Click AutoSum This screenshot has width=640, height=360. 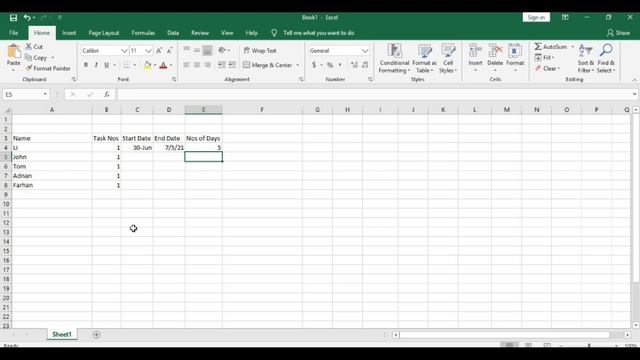(x=551, y=47)
